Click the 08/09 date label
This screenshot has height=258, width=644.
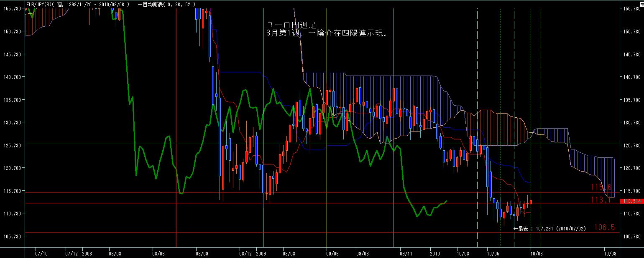[202, 253]
